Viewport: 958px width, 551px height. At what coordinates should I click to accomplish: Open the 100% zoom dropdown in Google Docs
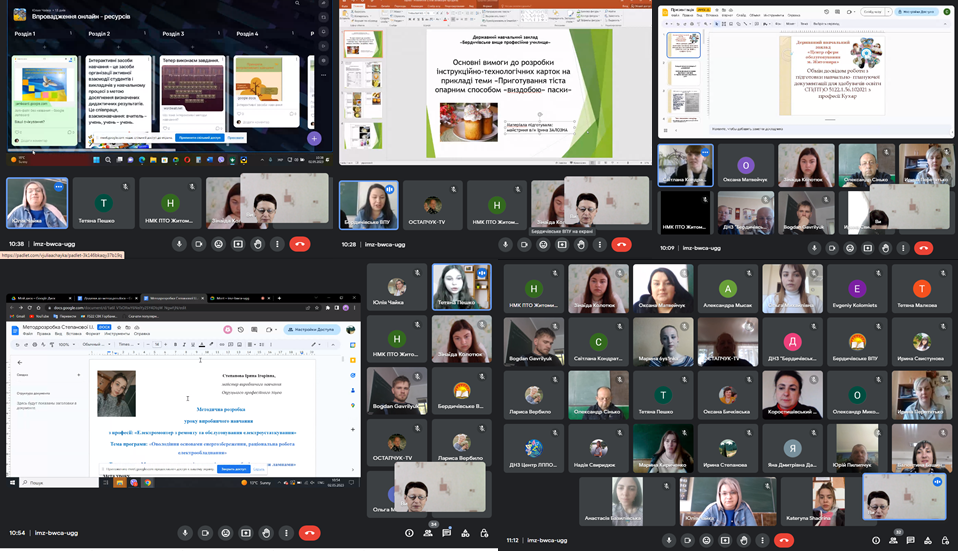(67, 344)
